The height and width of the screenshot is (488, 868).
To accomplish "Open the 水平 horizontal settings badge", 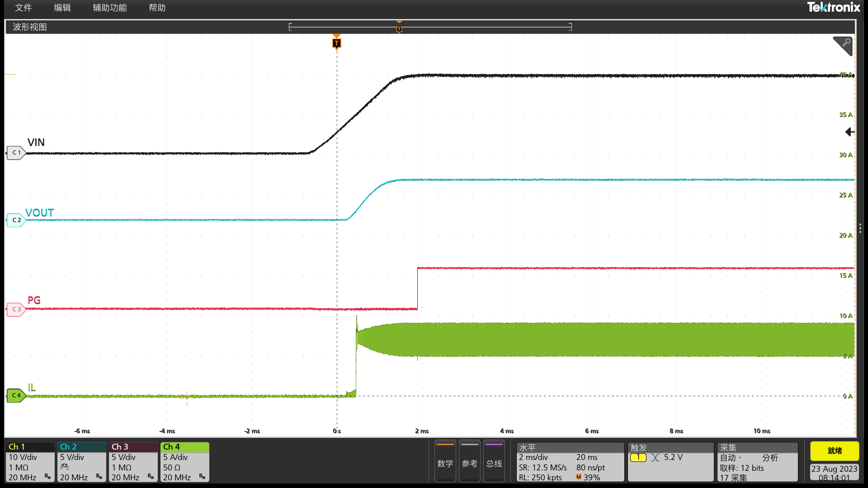I will pyautogui.click(x=570, y=462).
